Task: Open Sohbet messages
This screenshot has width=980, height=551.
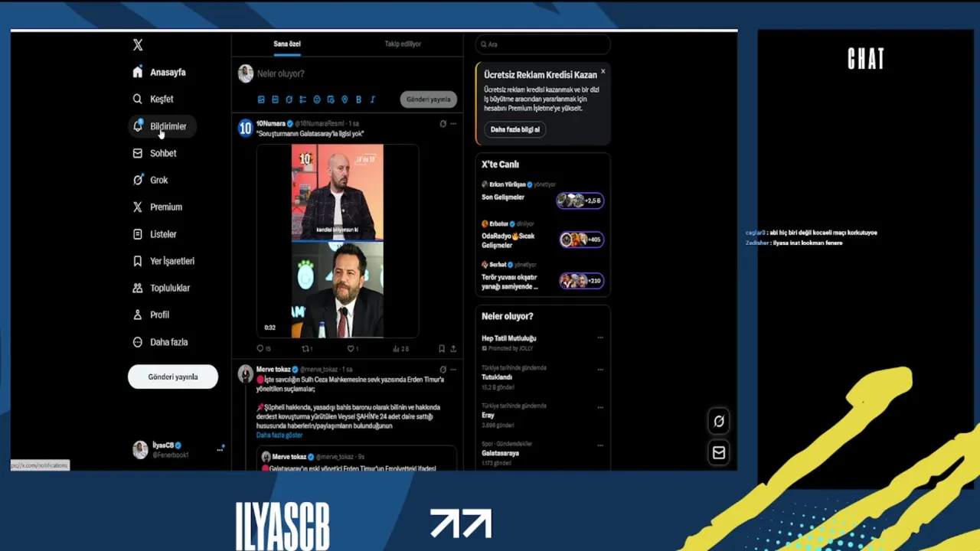Action: tap(155, 153)
